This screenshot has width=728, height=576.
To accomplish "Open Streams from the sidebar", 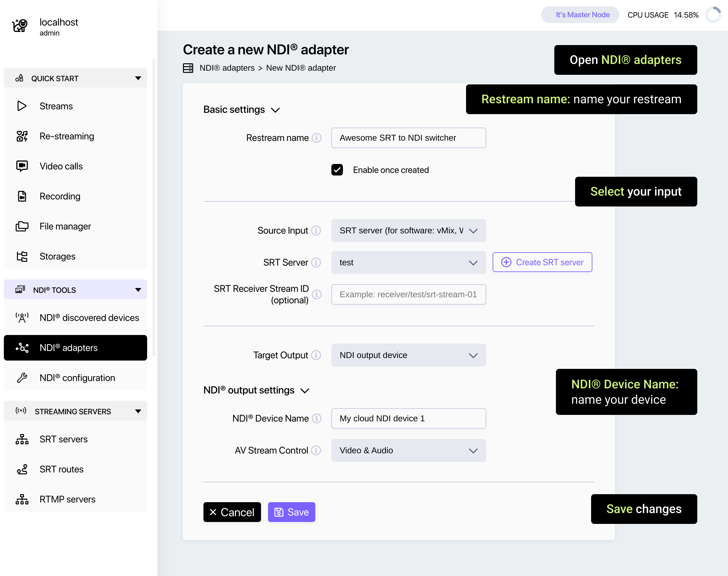I will (x=75, y=106).
